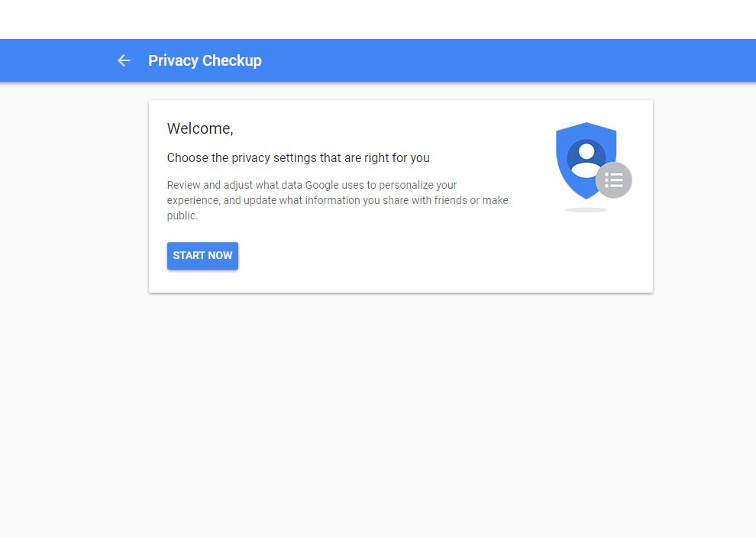Viewport: 756px width, 538px height.
Task: Click the welcome card containing the shield
Action: (x=401, y=195)
